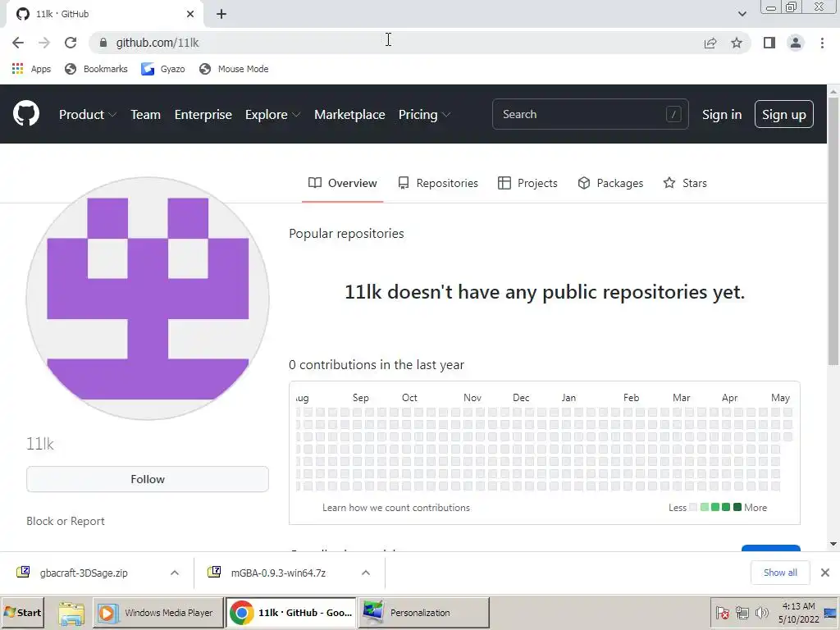
Task: Switch to Windows Media Player in taskbar
Action: (158, 613)
